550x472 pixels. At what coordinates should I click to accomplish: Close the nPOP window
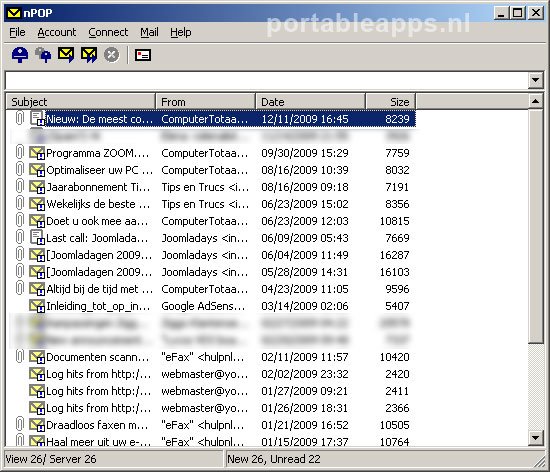[x=536, y=13]
